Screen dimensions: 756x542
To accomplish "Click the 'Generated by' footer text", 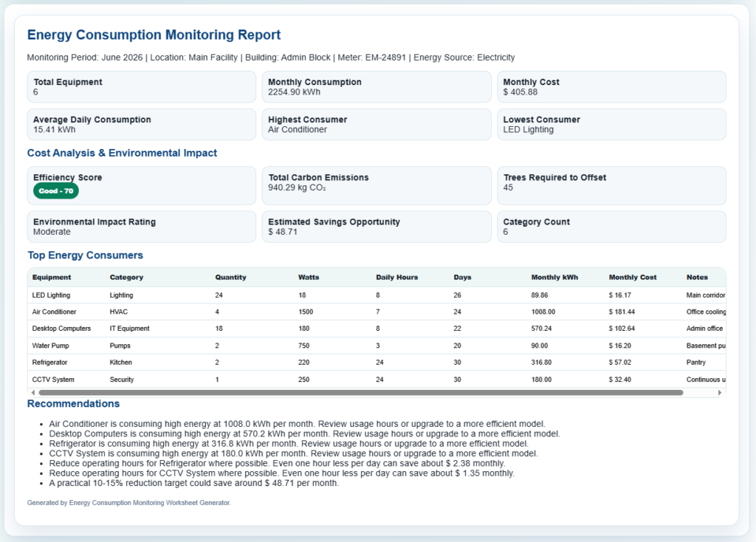I will [128, 502].
